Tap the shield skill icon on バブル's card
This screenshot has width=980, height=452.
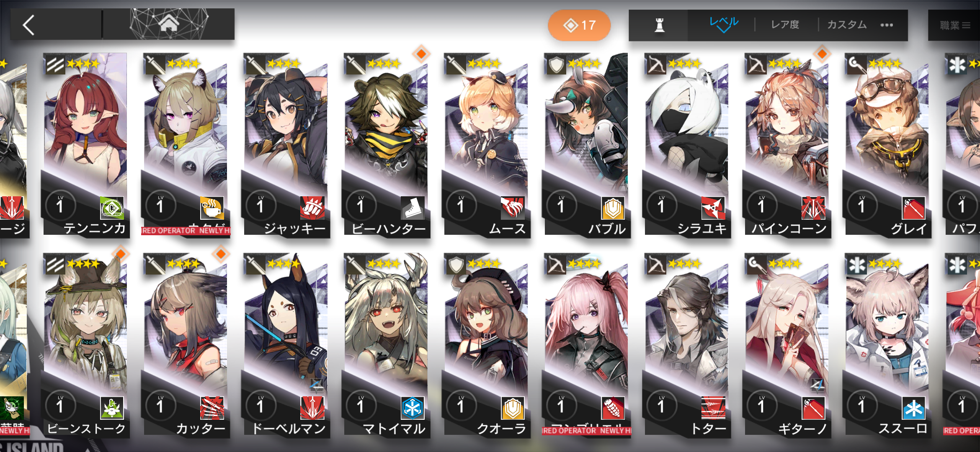click(x=613, y=208)
